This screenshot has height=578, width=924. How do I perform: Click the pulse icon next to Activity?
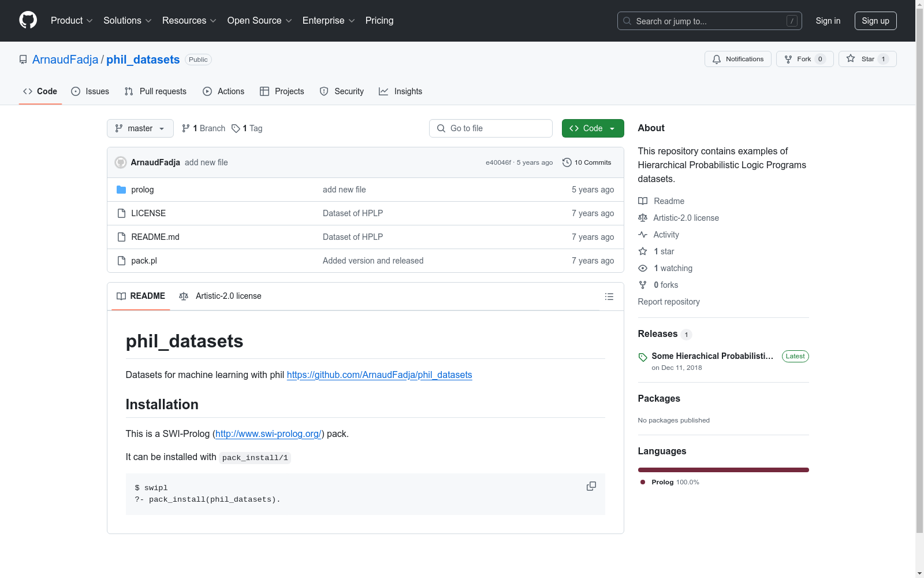[x=643, y=235]
